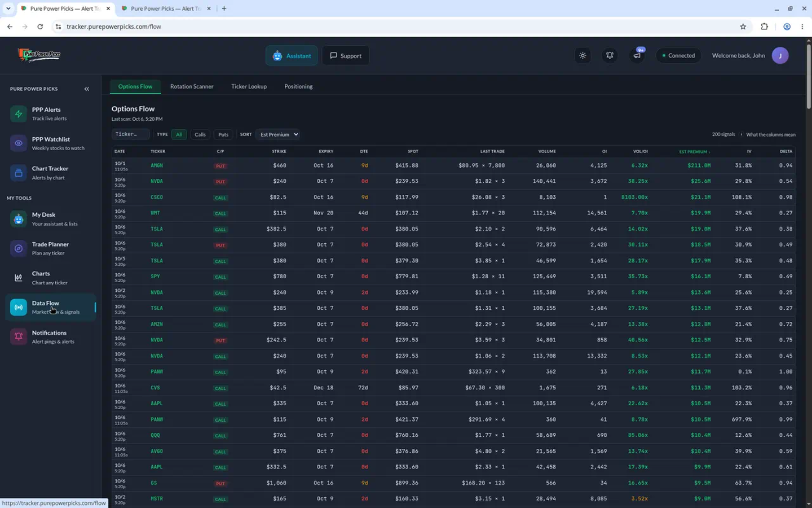Click the CVS ticker cell

tap(155, 388)
